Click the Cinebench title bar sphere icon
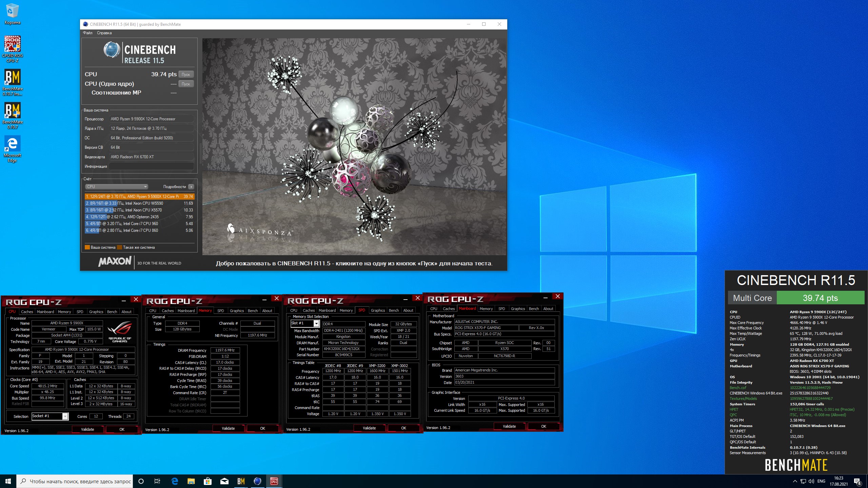 (85, 24)
